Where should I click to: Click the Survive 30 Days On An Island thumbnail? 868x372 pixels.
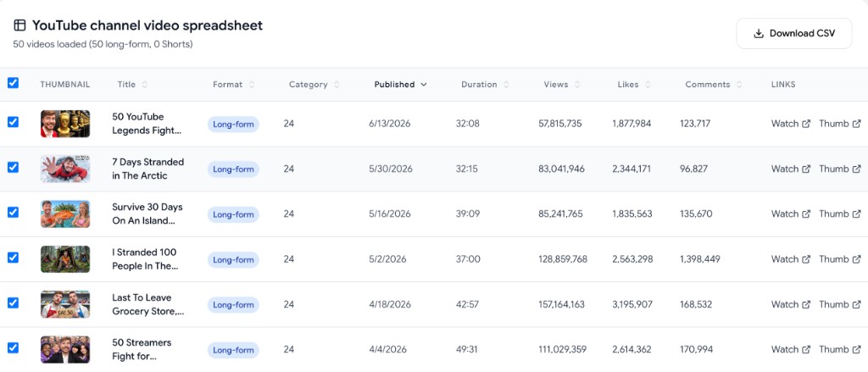(64, 214)
